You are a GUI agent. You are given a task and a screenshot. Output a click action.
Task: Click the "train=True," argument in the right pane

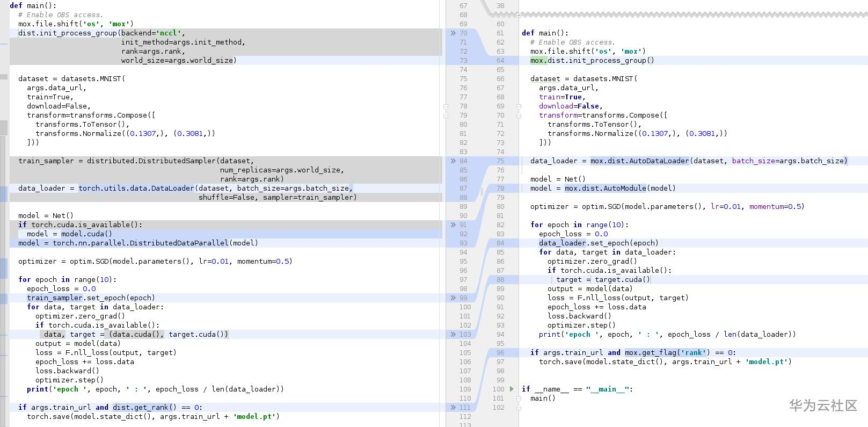point(562,97)
